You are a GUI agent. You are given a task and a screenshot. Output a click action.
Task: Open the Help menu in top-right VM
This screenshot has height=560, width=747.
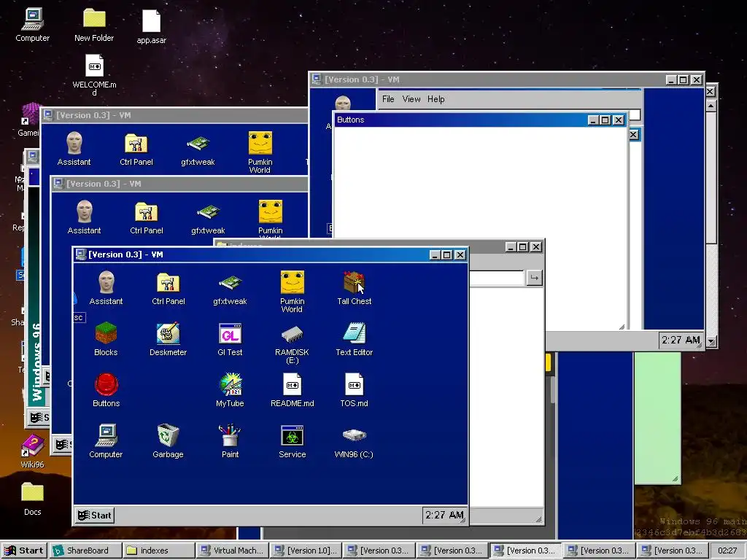[436, 99]
